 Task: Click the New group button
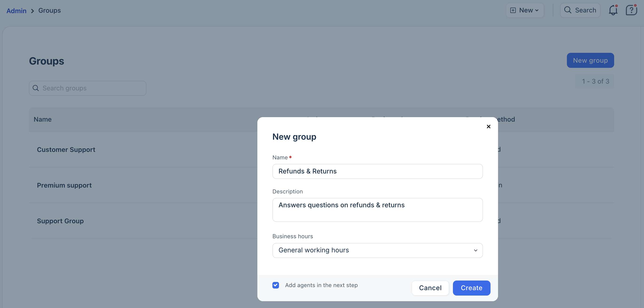tap(590, 60)
